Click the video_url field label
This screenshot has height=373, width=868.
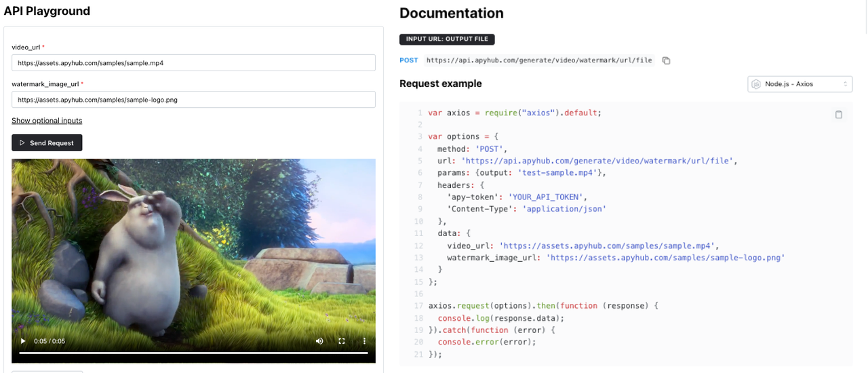[x=26, y=47]
